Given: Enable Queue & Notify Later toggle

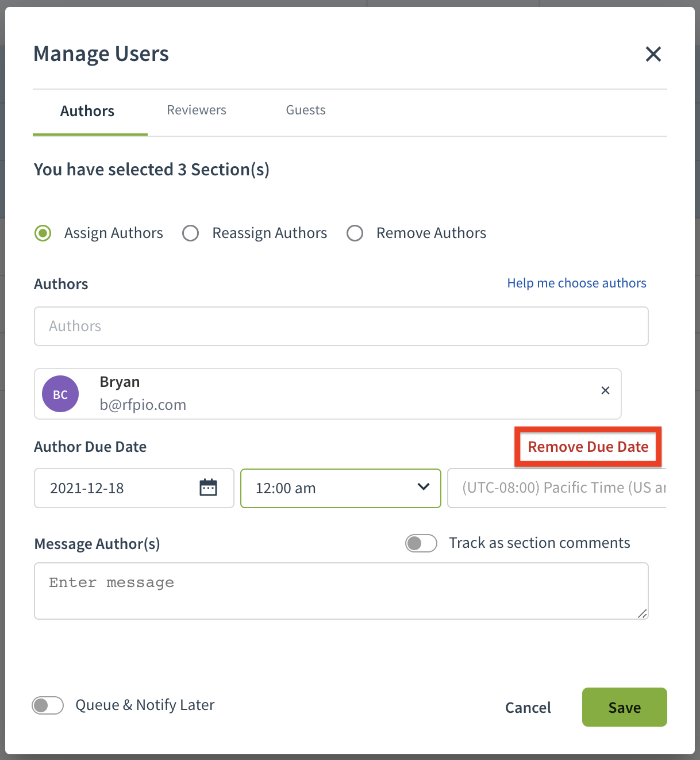Looking at the screenshot, I should click(x=48, y=705).
